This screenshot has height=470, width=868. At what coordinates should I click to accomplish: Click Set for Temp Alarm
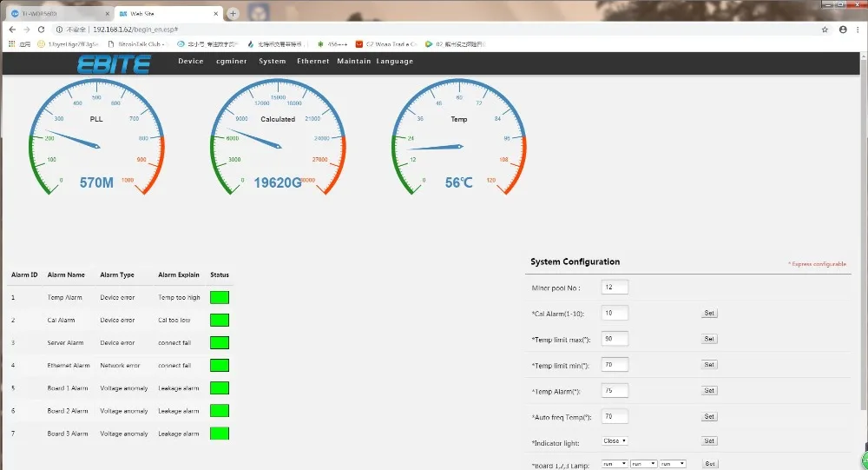coord(709,391)
